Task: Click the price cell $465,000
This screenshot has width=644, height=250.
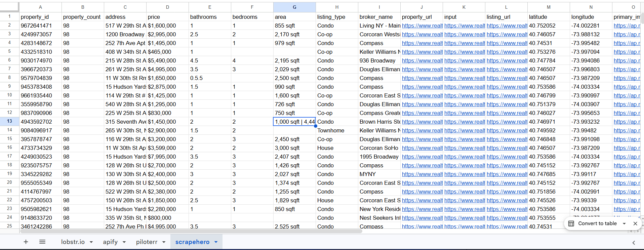Action: tap(167, 52)
